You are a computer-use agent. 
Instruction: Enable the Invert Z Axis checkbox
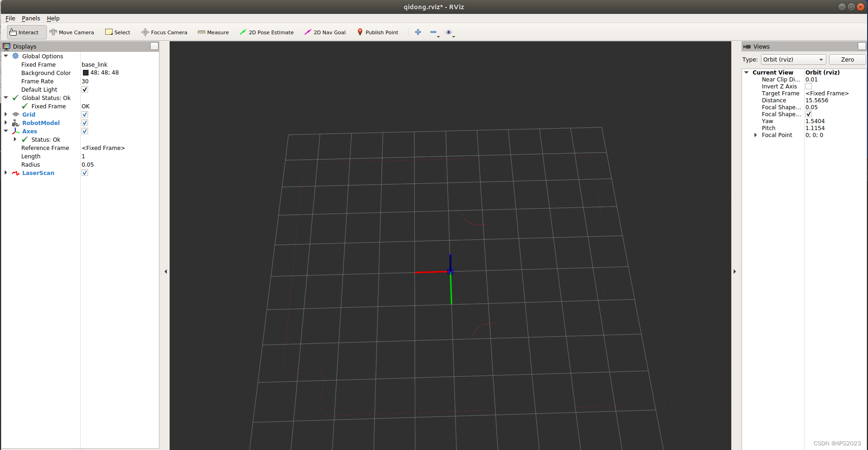(809, 86)
